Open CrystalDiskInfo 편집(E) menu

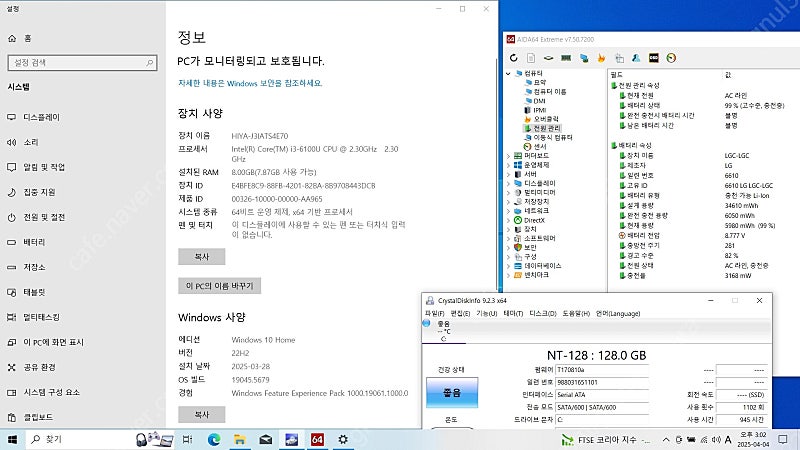click(460, 313)
